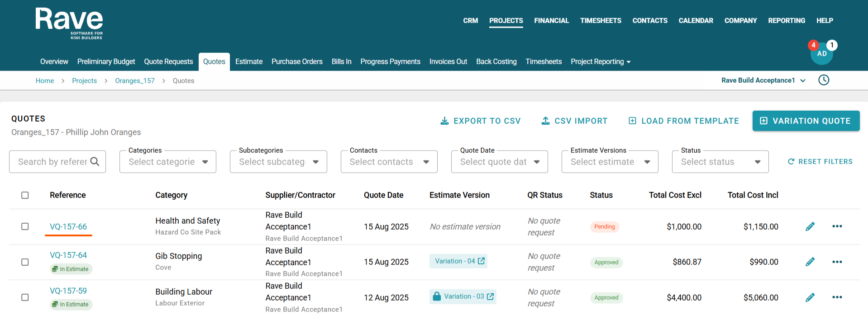
Task: Click the clock history icon
Action: click(824, 80)
